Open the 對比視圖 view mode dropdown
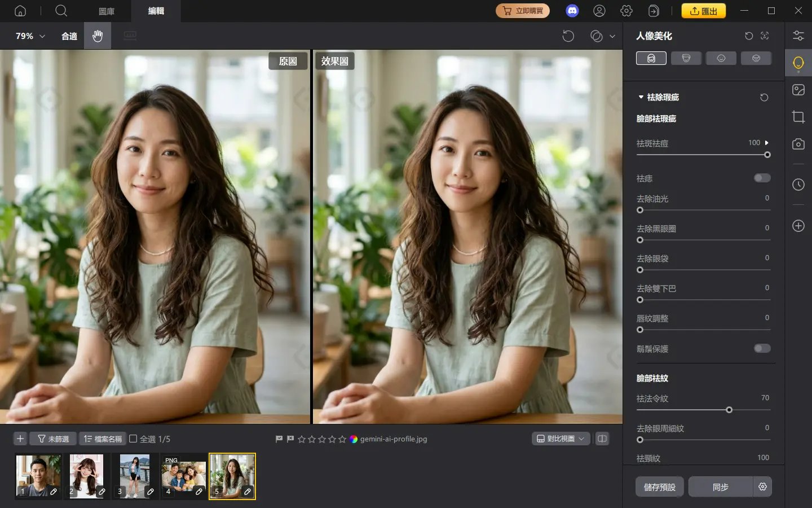The height and width of the screenshot is (508, 812). point(561,439)
